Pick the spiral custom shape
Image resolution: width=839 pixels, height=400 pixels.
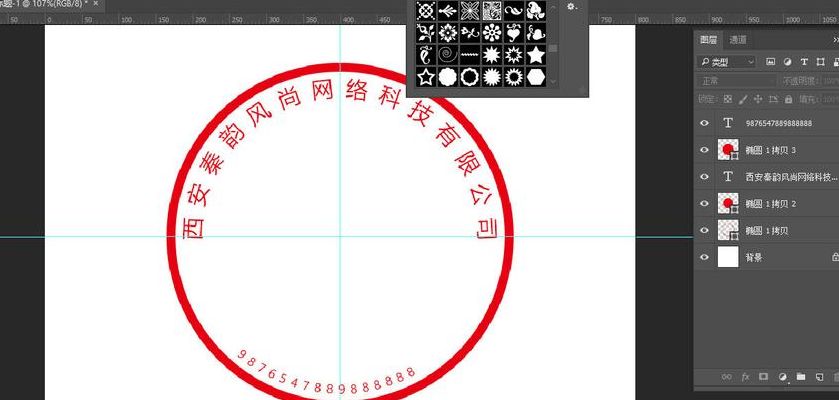click(447, 55)
